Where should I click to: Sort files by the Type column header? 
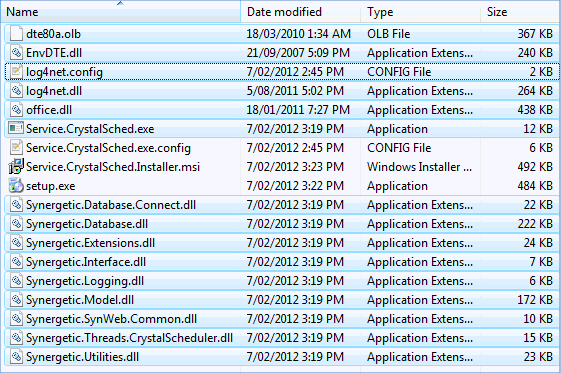[x=420, y=12]
